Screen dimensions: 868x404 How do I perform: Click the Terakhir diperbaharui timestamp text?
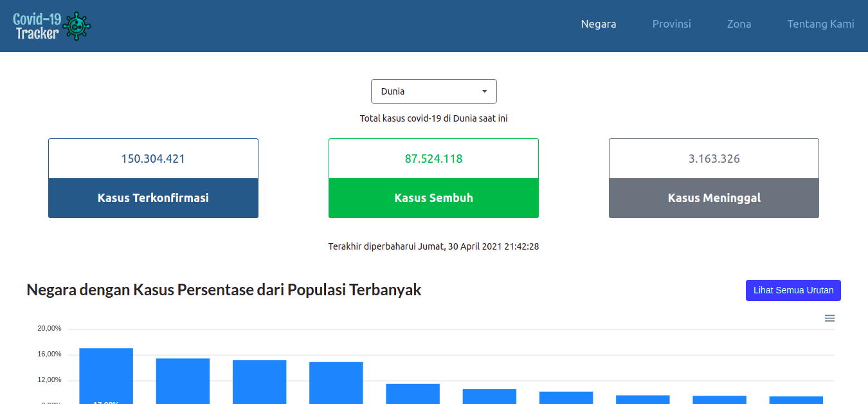pyautogui.click(x=433, y=246)
